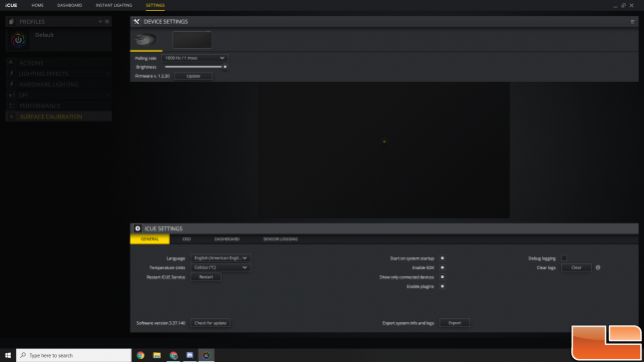Select the mouse pad device thumbnail
This screenshot has width=644, height=362.
pyautogui.click(x=192, y=40)
